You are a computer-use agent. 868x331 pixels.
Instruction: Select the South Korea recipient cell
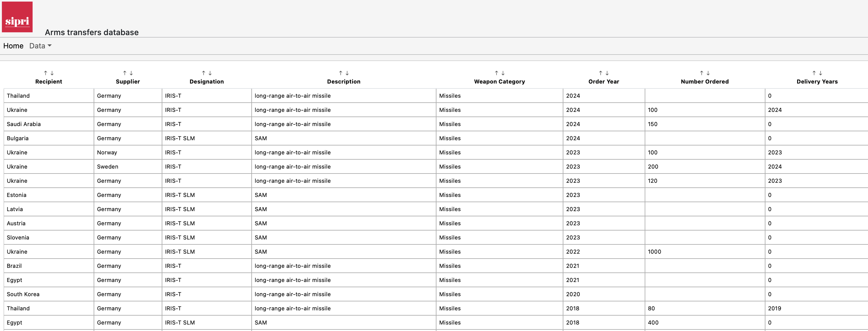pyautogui.click(x=49, y=294)
